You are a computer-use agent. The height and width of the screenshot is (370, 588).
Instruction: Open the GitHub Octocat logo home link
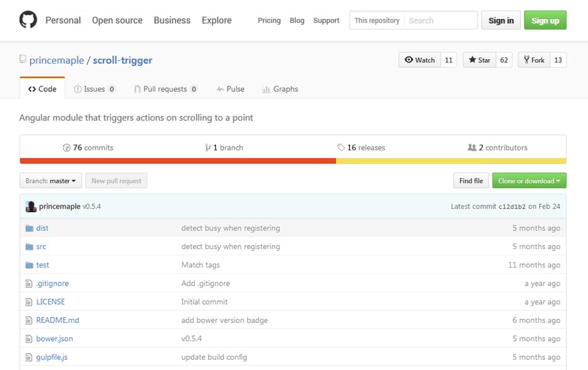28,20
